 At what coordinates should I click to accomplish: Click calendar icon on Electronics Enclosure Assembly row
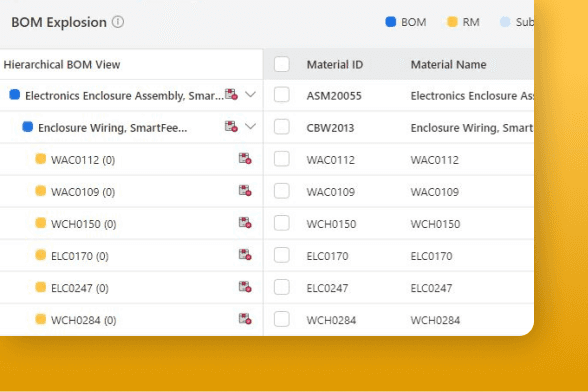[231, 94]
